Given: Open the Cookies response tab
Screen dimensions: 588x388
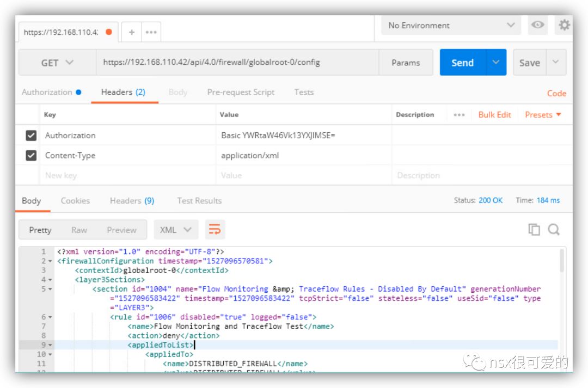Looking at the screenshot, I should click(75, 201).
